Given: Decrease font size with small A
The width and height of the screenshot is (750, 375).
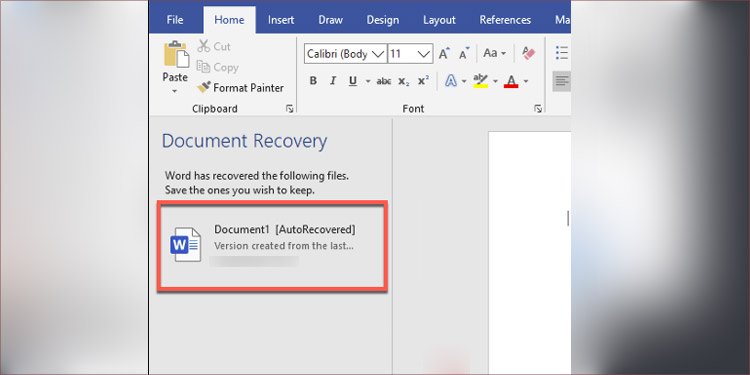Looking at the screenshot, I should (x=464, y=54).
